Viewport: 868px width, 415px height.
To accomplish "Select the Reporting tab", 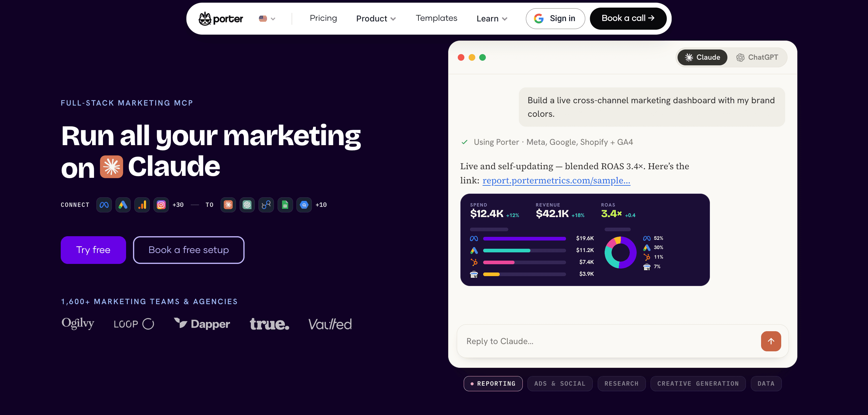I will [x=493, y=384].
